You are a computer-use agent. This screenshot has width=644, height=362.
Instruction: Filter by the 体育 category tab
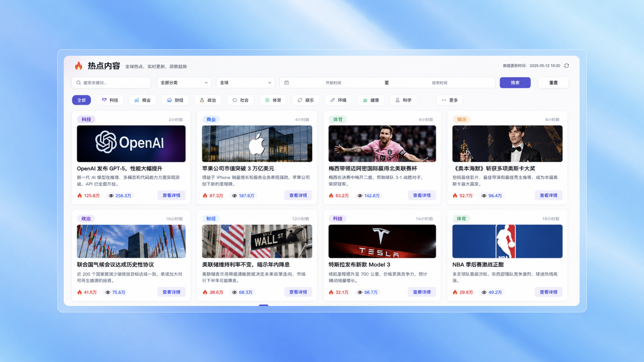[273, 100]
